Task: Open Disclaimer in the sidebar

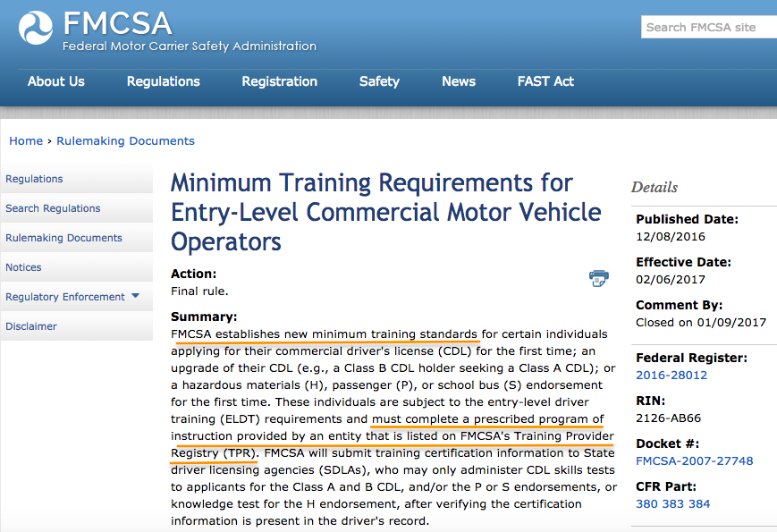Action: pos(76,326)
